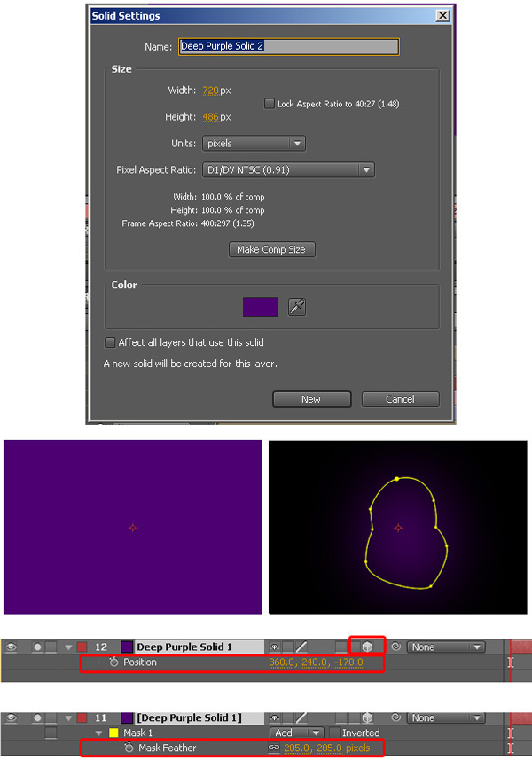532x768 pixels.
Task: Open the purple color swatch in dialog
Action: tap(261, 307)
